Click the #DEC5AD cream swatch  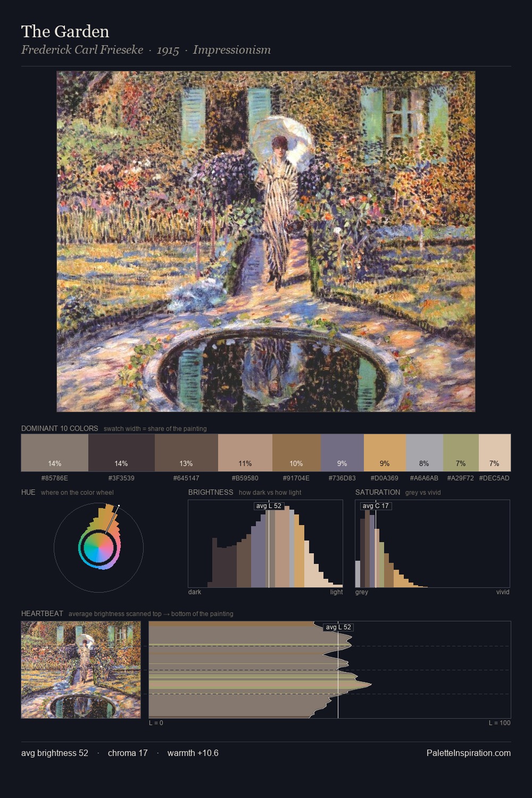pyautogui.click(x=495, y=453)
